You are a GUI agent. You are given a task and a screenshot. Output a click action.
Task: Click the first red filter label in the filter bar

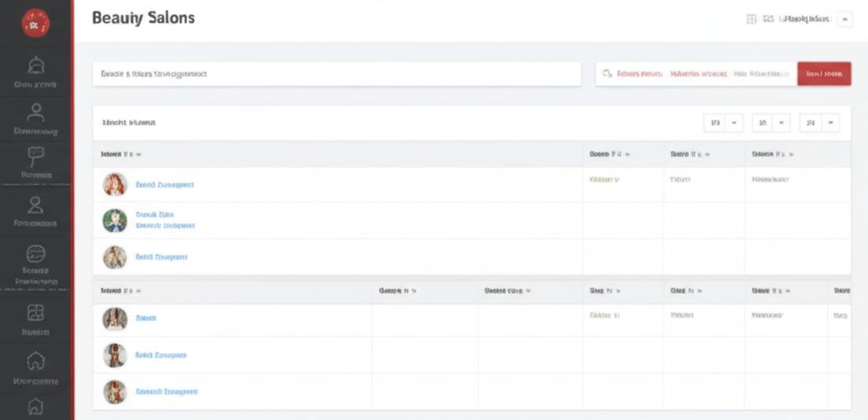[639, 74]
